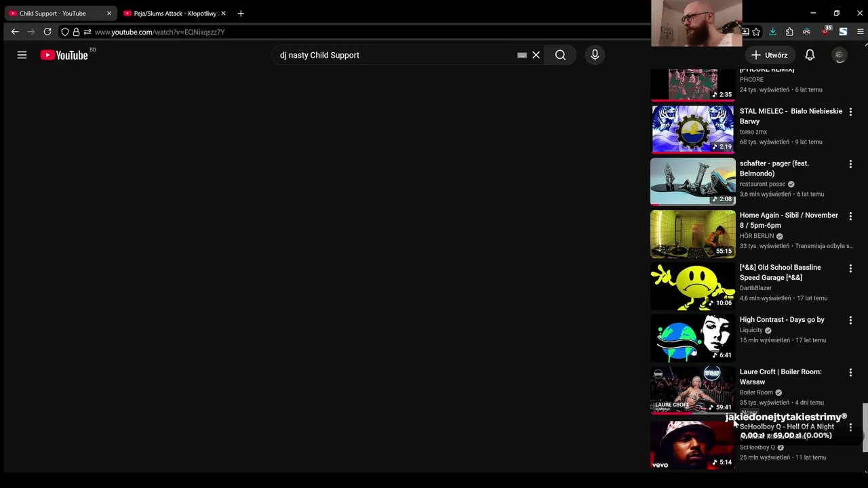
Task: Open options for Old School Bassline video
Action: 850,268
